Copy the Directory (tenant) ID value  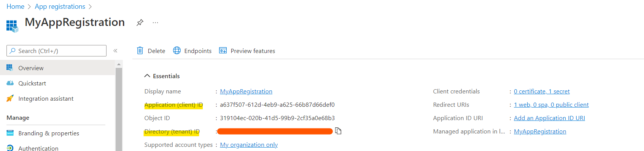click(338, 131)
